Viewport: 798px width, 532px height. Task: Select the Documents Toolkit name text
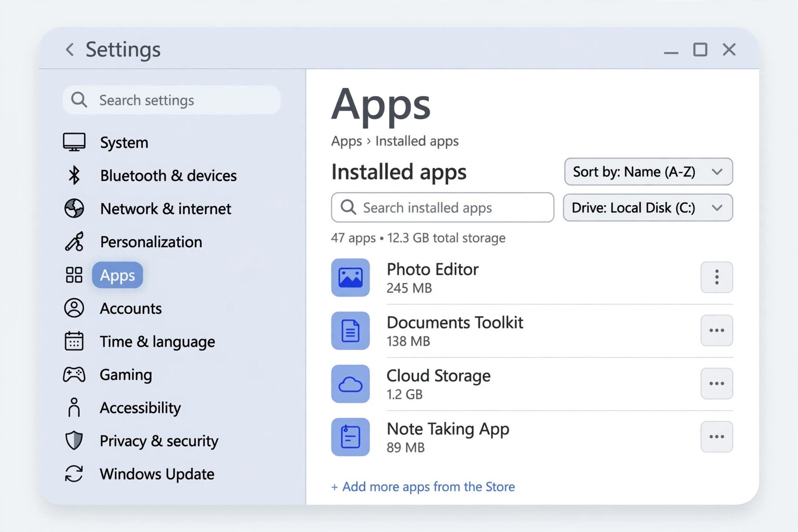pos(455,323)
